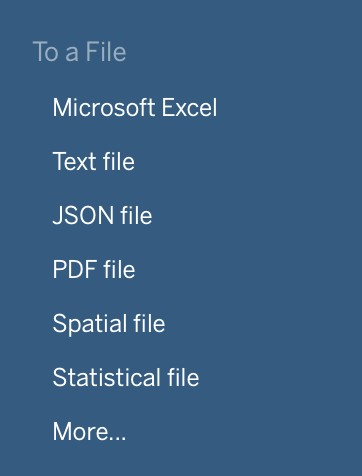Start a Text file data connection
362x476 pixels.
pyautogui.click(x=94, y=161)
